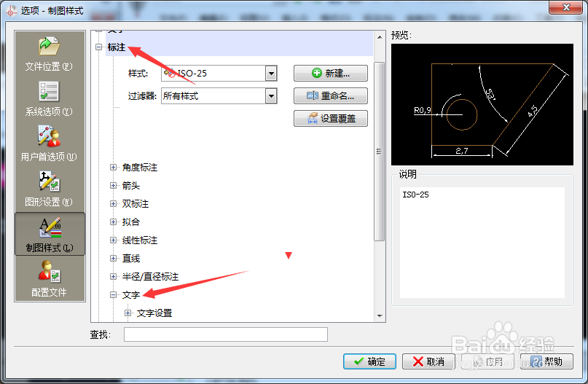Viewport: 588px width, 384px height.
Task: Select the 标注 tree row text
Action: (x=117, y=47)
